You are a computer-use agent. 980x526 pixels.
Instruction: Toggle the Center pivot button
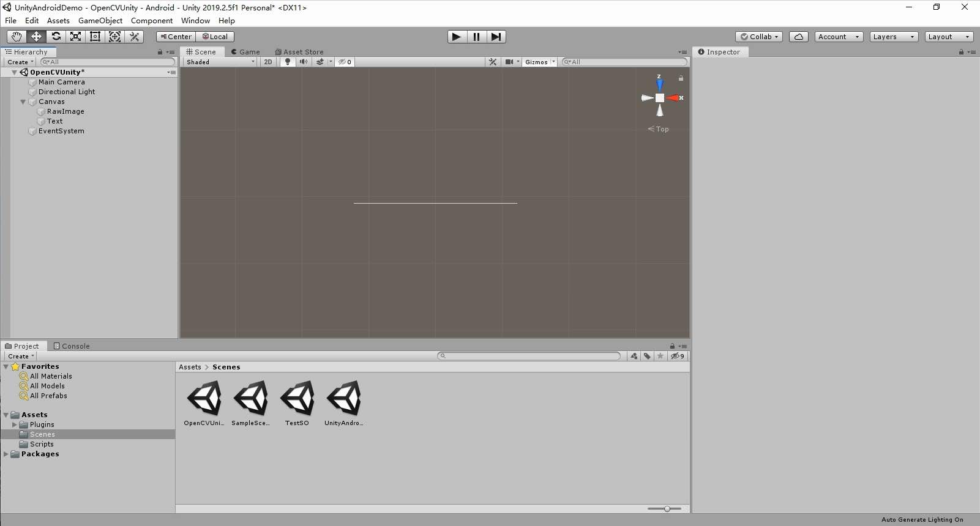pyautogui.click(x=176, y=37)
